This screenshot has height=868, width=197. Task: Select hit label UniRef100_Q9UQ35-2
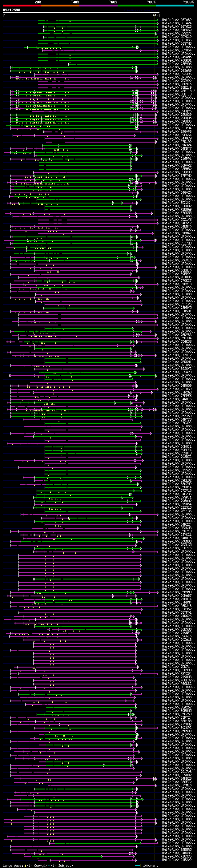click(x=179, y=118)
